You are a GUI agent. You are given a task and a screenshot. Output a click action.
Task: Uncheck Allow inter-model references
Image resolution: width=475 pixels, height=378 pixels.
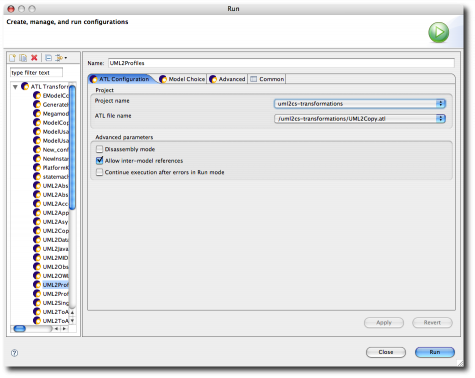[99, 161]
